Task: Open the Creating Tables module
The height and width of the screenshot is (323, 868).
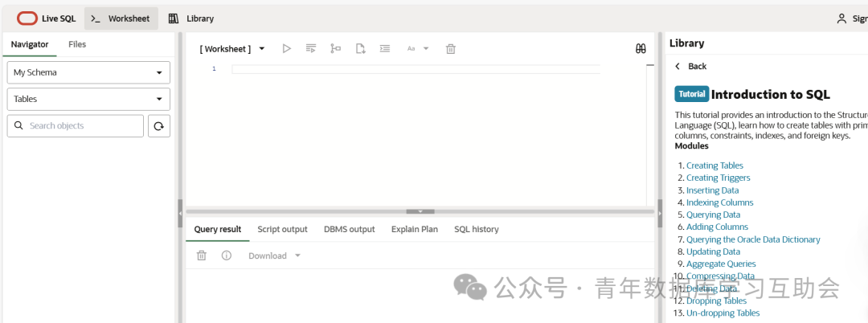Action: [x=714, y=166]
